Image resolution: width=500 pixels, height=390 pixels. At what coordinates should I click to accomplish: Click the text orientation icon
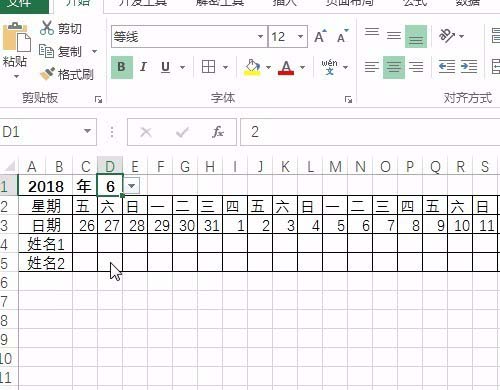447,35
